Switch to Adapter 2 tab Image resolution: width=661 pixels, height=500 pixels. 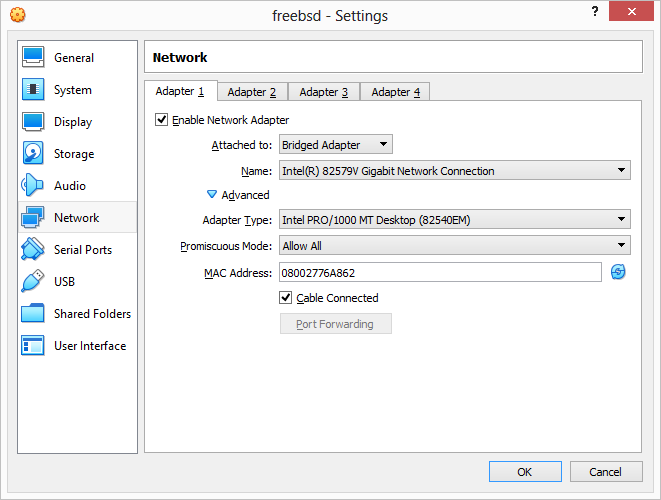tap(252, 92)
